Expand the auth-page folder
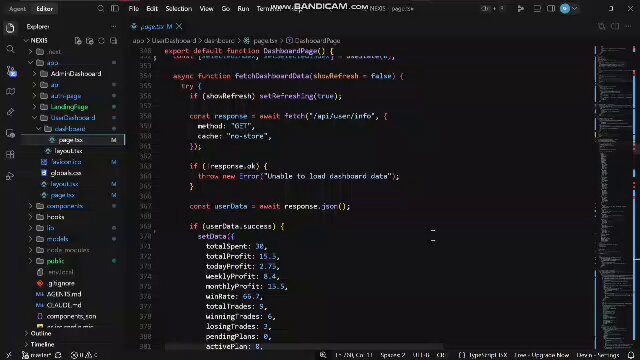Viewport: 640px width, 360px height. pos(35,96)
